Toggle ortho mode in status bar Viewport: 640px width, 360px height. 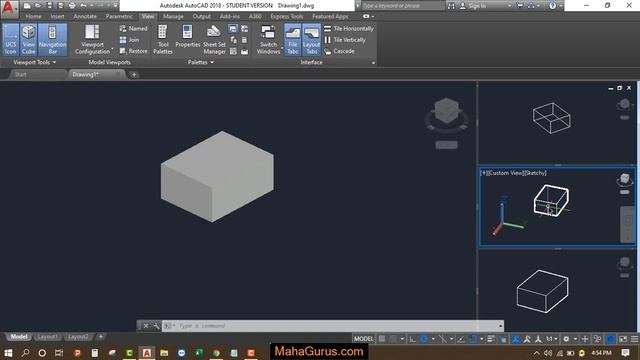[413, 339]
